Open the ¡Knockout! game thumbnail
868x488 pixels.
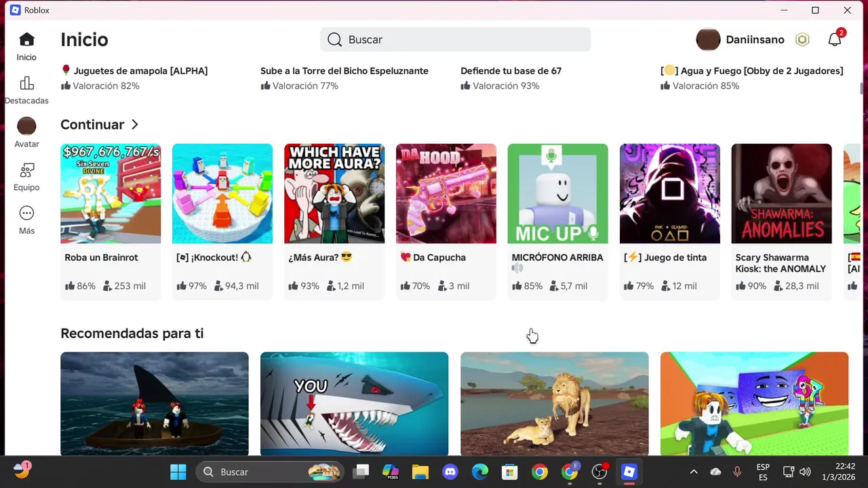tap(222, 193)
